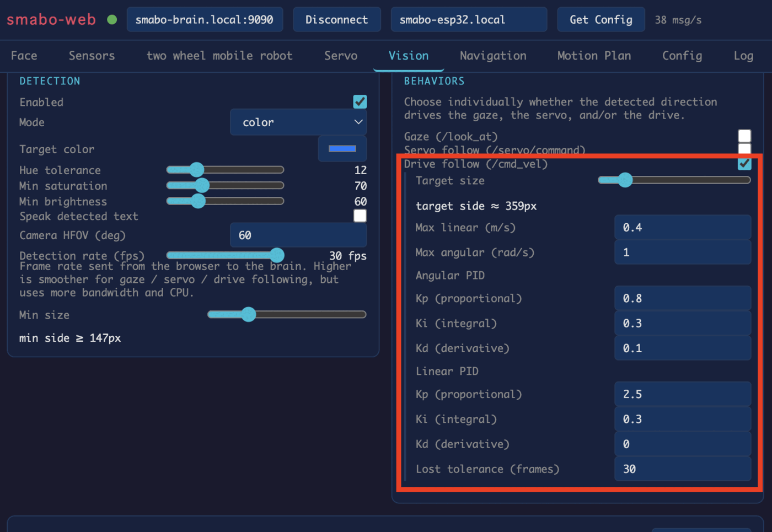Toggle the detection Enabled checkbox

(360, 102)
